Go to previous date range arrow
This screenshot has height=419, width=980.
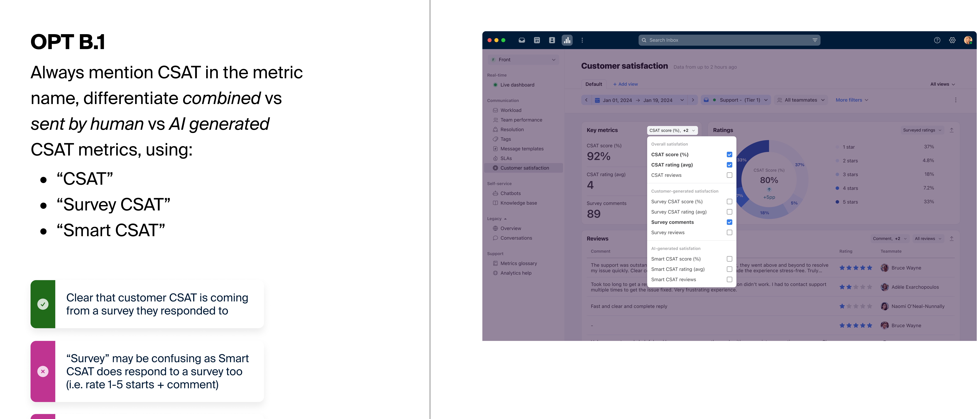coord(586,100)
